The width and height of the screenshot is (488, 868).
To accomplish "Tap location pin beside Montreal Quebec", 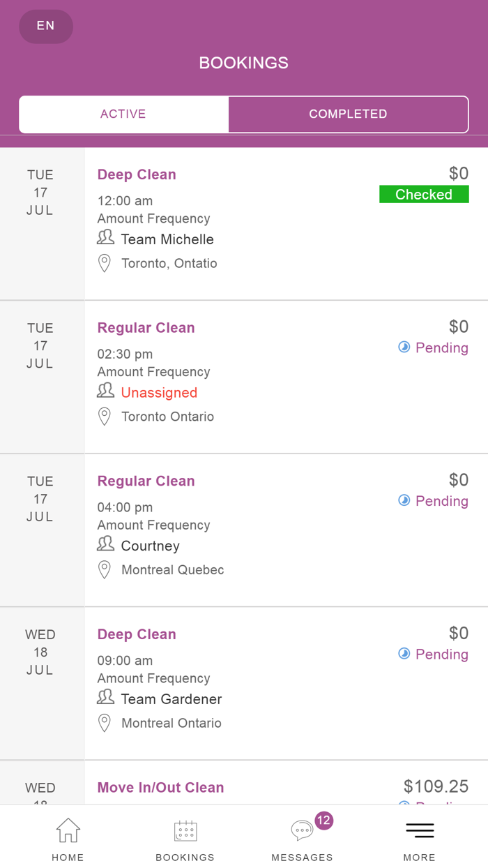I will click(x=105, y=569).
